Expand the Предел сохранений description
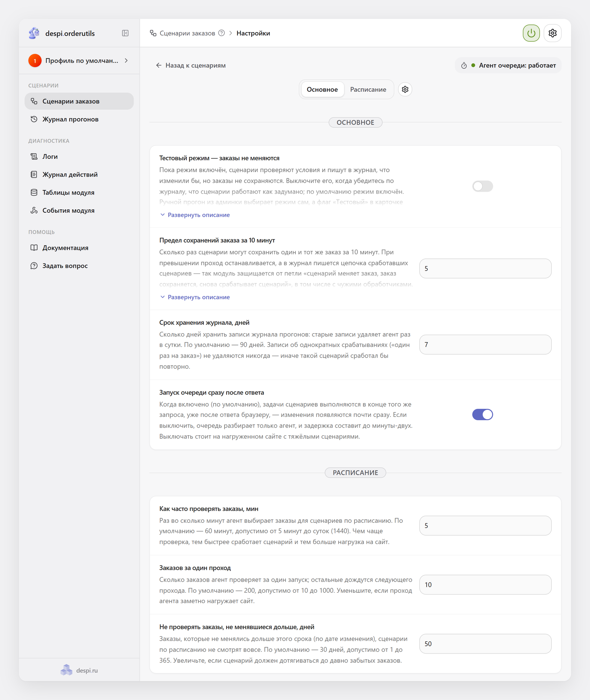590x700 pixels. coord(195,297)
